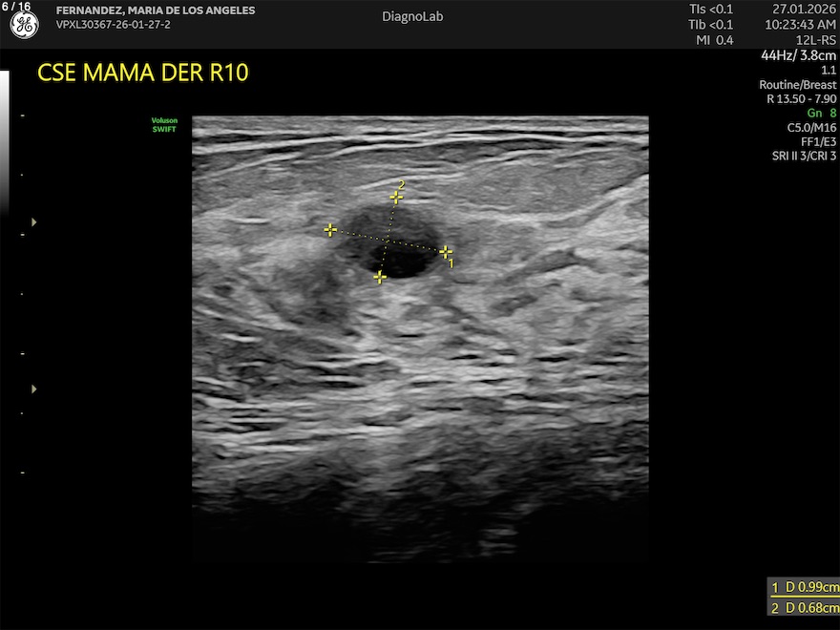Click the upper focal zone triangle marker

click(x=34, y=221)
